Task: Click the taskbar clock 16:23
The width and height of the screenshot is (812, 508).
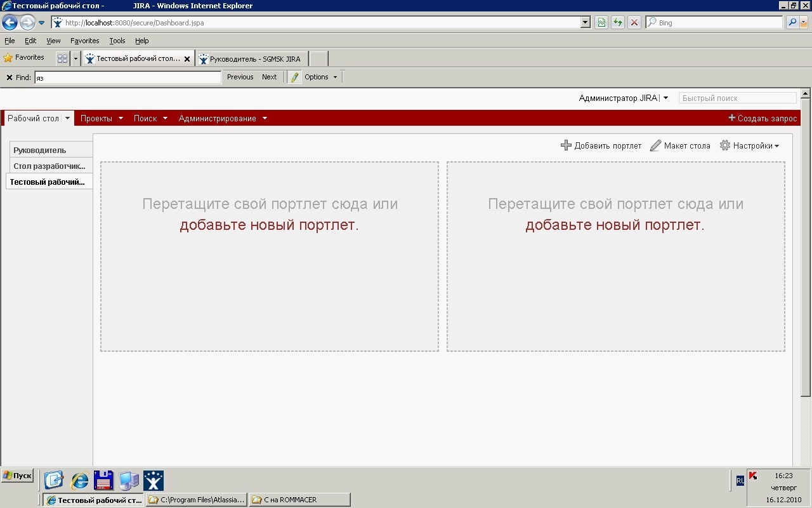Action: 783,476
